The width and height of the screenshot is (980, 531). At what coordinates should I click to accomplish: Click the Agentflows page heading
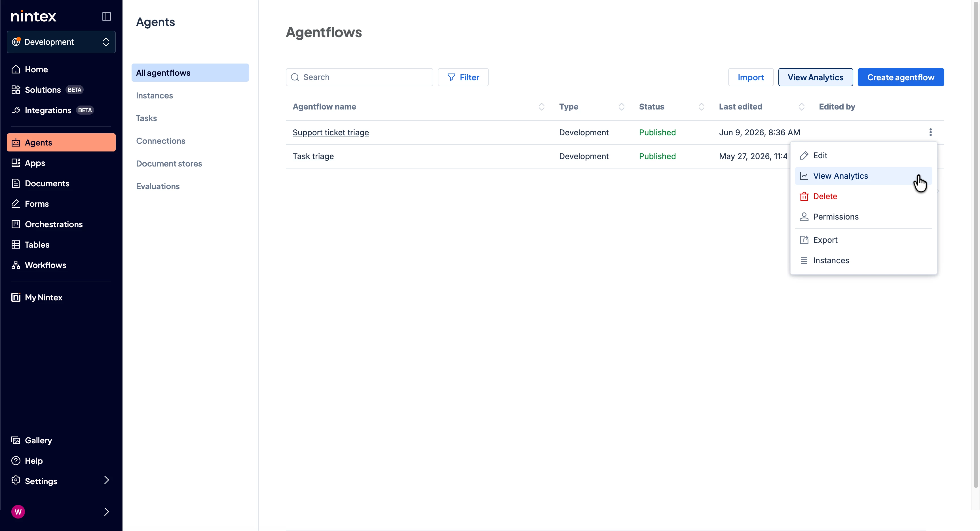pyautogui.click(x=324, y=32)
